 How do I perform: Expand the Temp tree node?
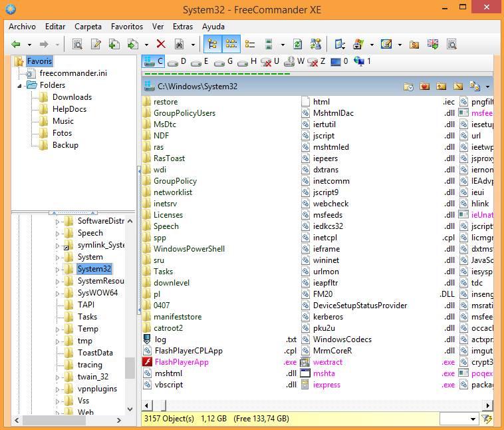coord(58,329)
